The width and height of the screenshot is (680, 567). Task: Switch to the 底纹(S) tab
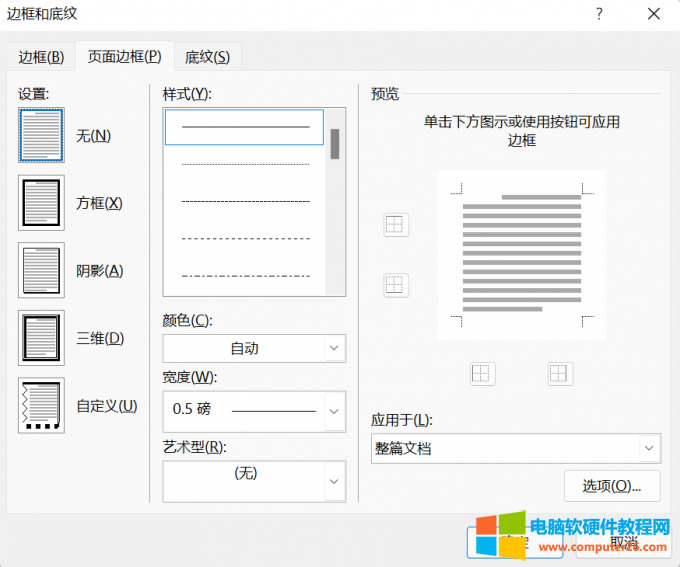pyautogui.click(x=207, y=57)
